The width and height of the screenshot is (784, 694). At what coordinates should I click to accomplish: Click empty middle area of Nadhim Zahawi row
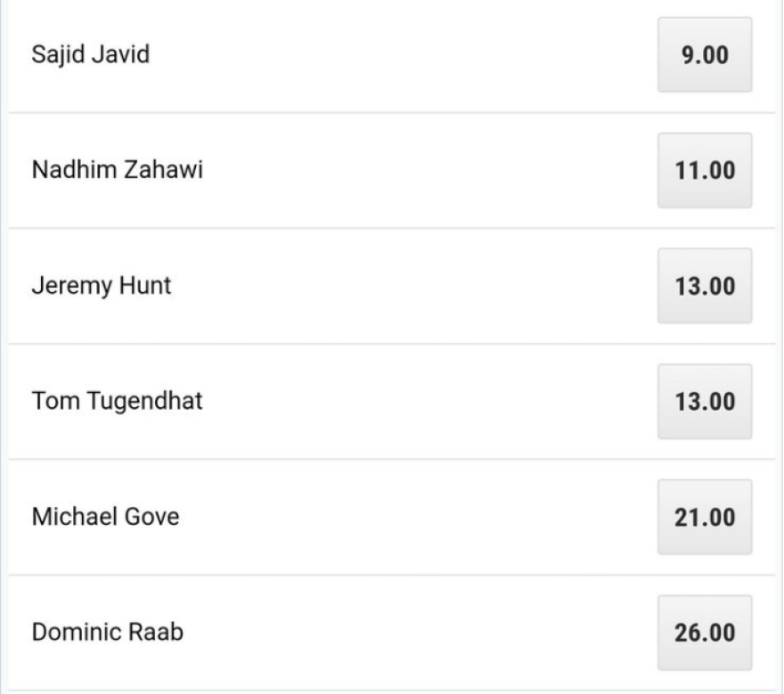[401, 170]
